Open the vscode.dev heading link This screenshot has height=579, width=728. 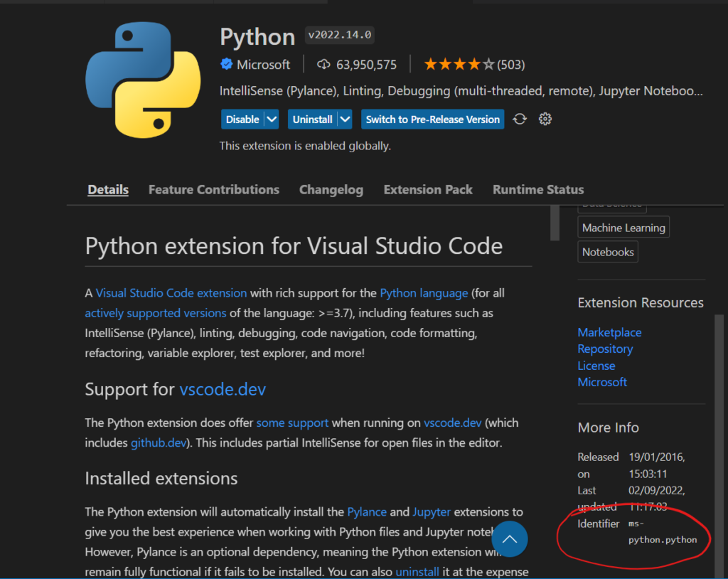223,389
